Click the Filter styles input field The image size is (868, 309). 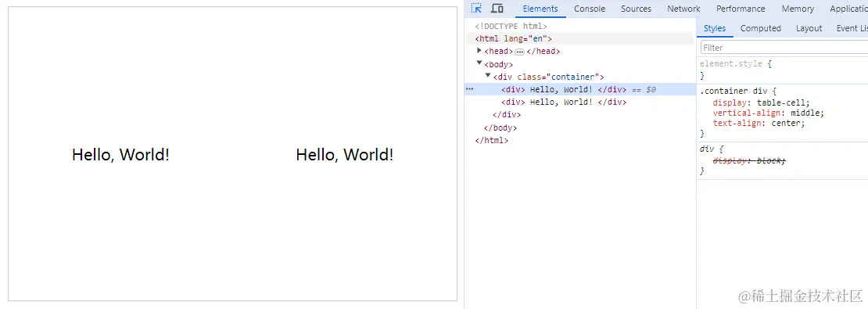click(784, 48)
